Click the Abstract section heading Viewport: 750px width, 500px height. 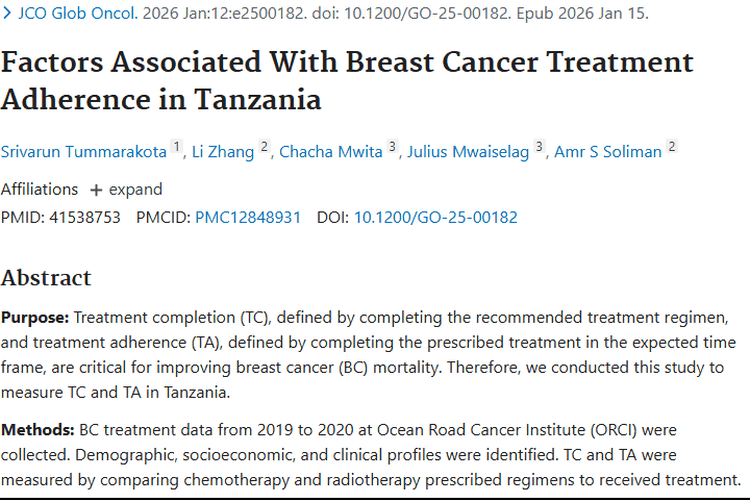click(x=46, y=278)
